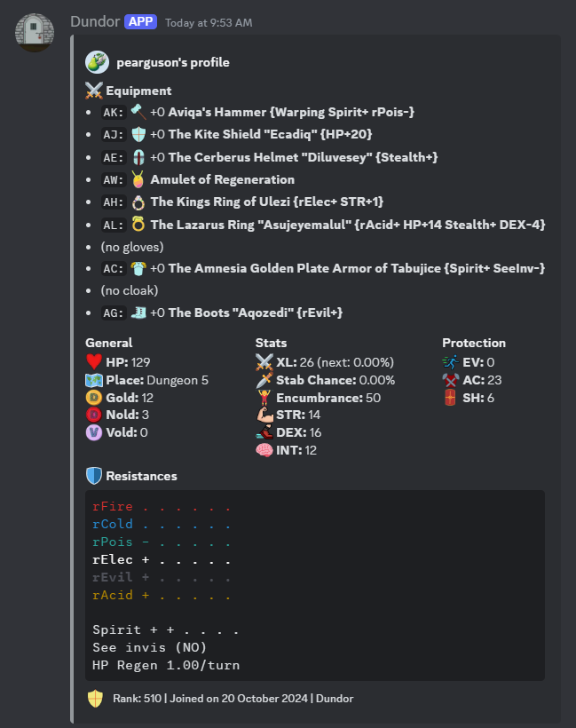Click the Boots "Aqozedi" icon
This screenshot has width=576, height=728.
coord(138,313)
